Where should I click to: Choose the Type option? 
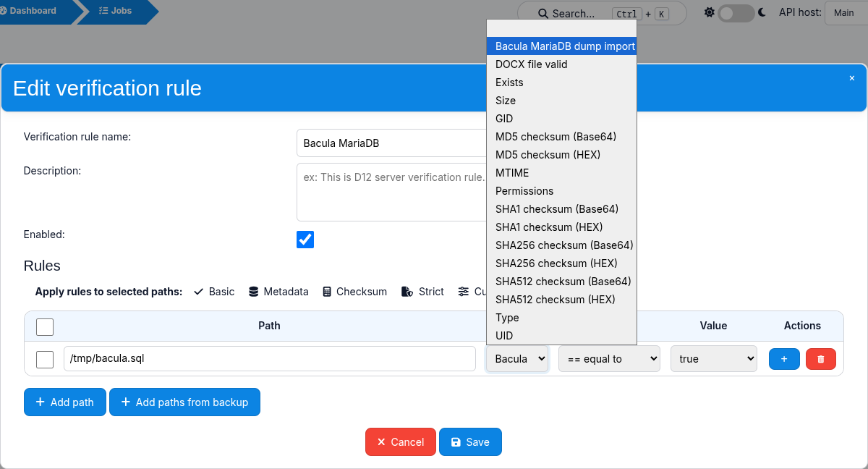(x=562, y=318)
